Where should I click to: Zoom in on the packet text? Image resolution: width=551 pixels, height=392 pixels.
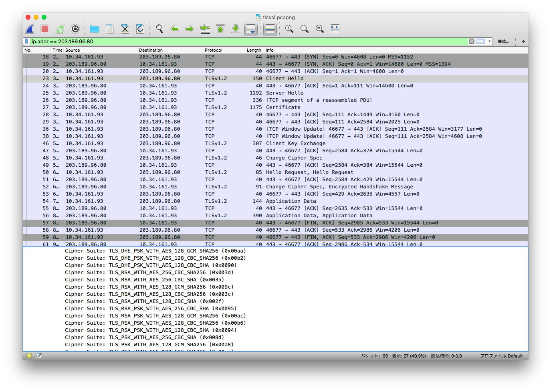[x=289, y=29]
